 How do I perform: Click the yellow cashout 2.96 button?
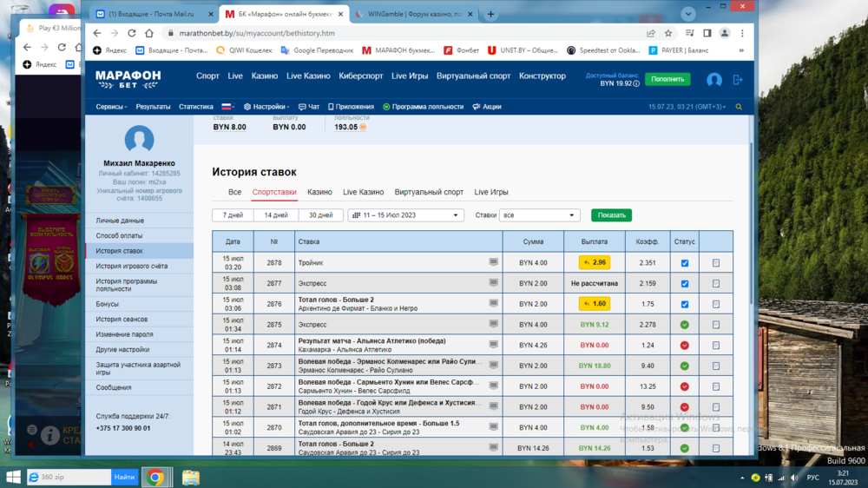[x=595, y=262]
